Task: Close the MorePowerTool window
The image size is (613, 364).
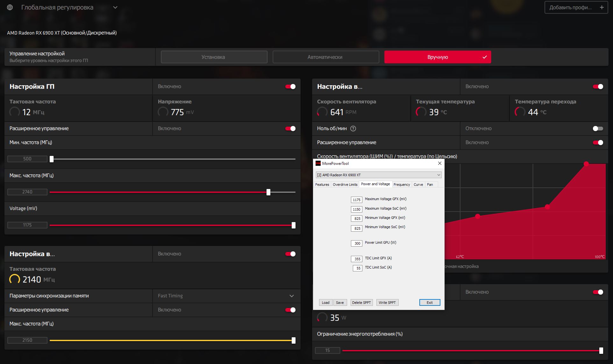Action: point(439,164)
